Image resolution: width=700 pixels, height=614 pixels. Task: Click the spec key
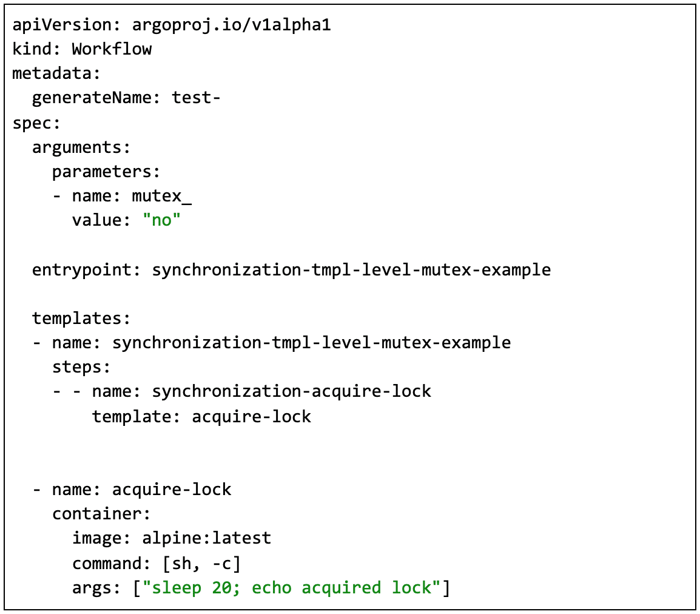click(x=33, y=123)
